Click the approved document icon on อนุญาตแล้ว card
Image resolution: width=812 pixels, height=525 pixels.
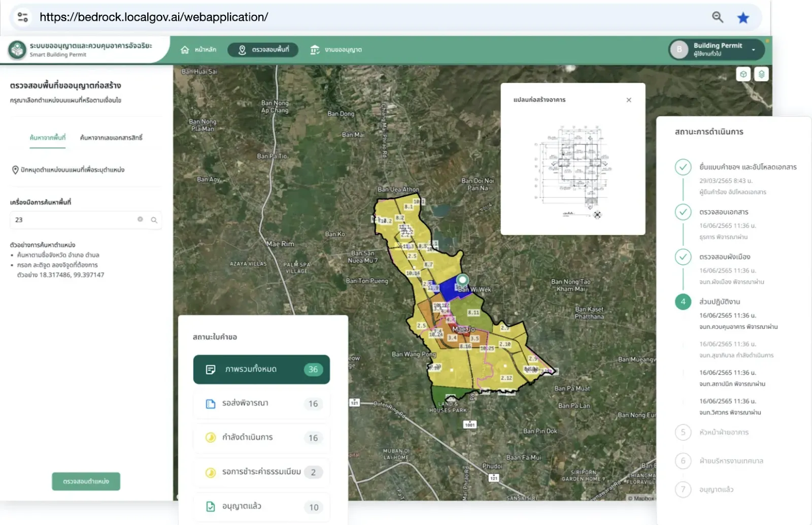click(x=211, y=506)
